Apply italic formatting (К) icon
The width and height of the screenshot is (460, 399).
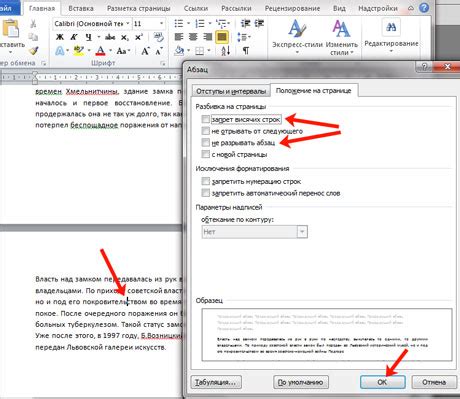tap(74, 37)
